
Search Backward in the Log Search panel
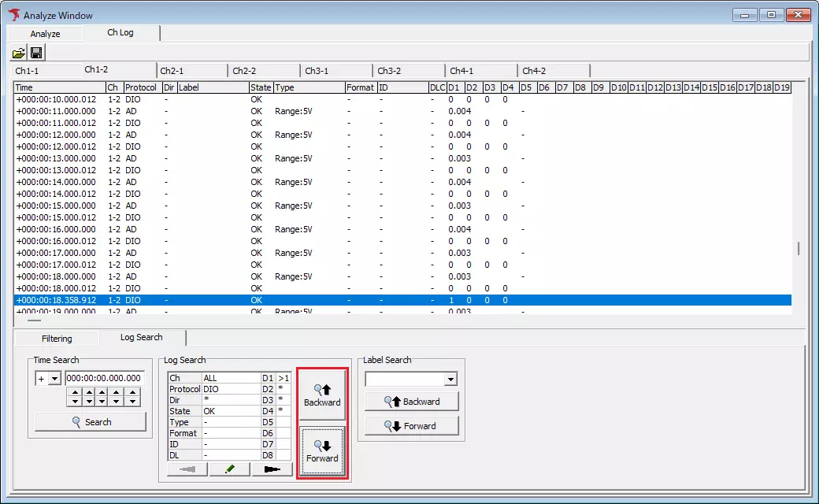tap(322, 395)
